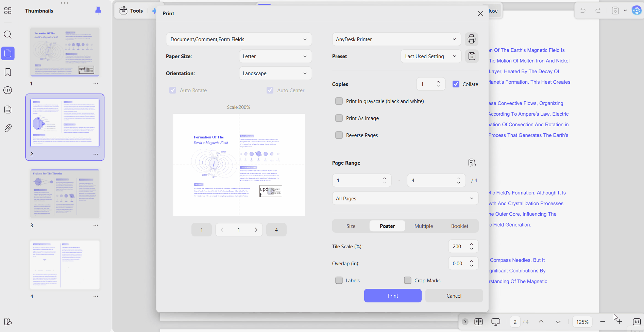
Task: Pin the Thumbnails panel
Action: click(x=98, y=11)
